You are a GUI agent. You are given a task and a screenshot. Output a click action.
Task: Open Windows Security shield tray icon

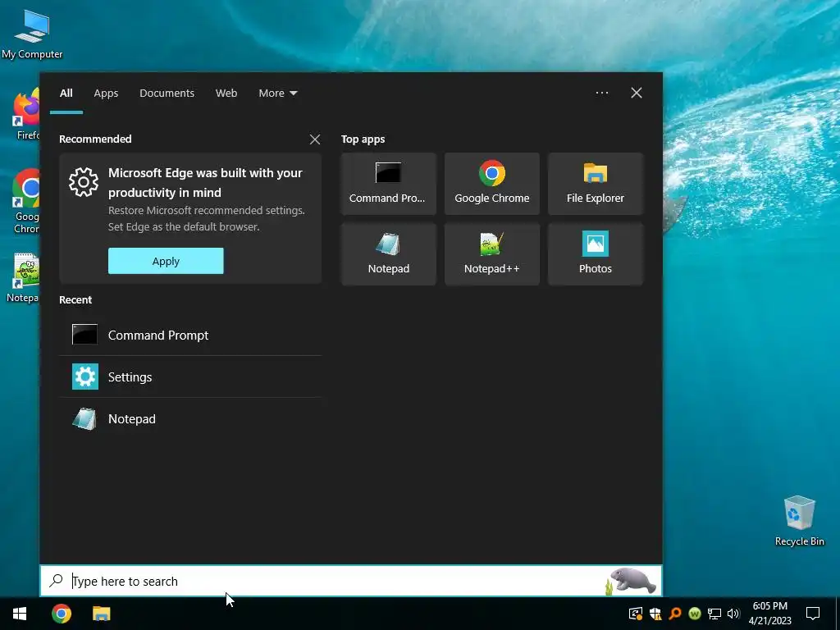[655, 614]
